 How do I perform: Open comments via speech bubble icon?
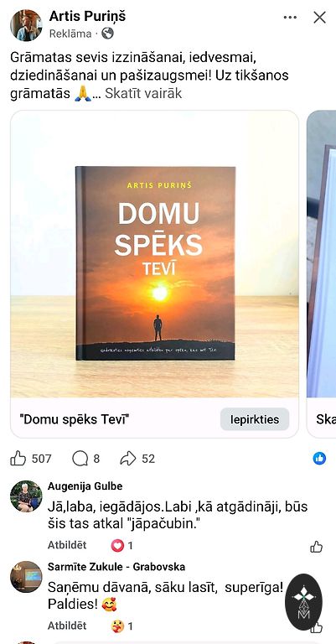[x=80, y=459]
